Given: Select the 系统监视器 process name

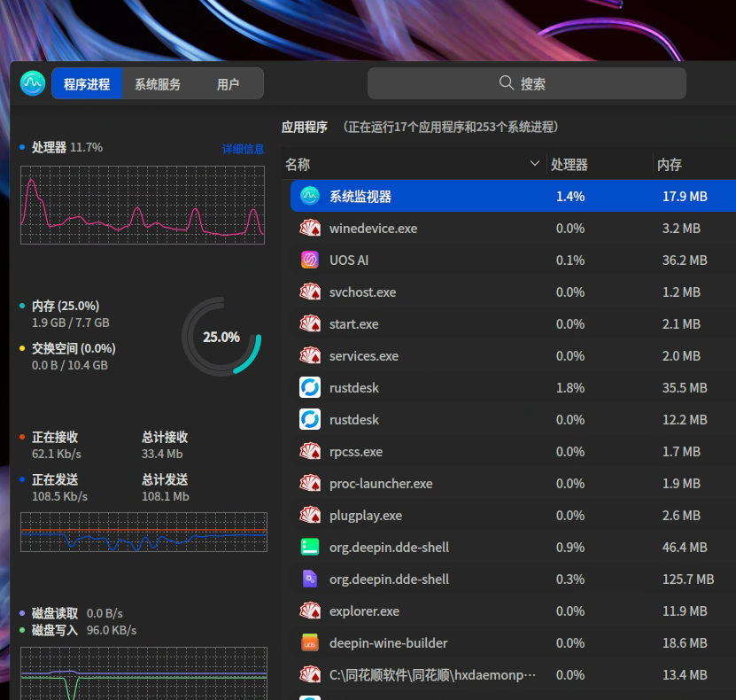Looking at the screenshot, I should [360, 196].
